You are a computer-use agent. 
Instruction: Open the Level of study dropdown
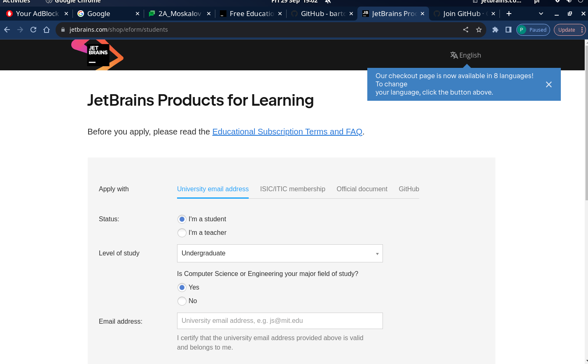coord(280,253)
